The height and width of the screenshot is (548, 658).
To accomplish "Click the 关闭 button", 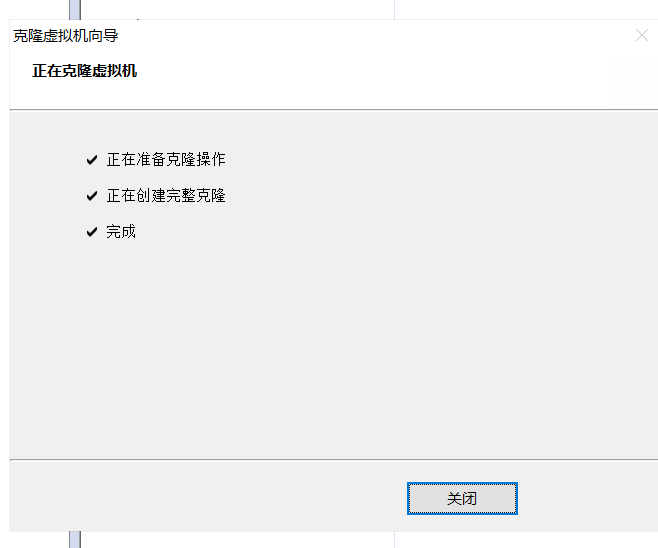I will tap(462, 498).
